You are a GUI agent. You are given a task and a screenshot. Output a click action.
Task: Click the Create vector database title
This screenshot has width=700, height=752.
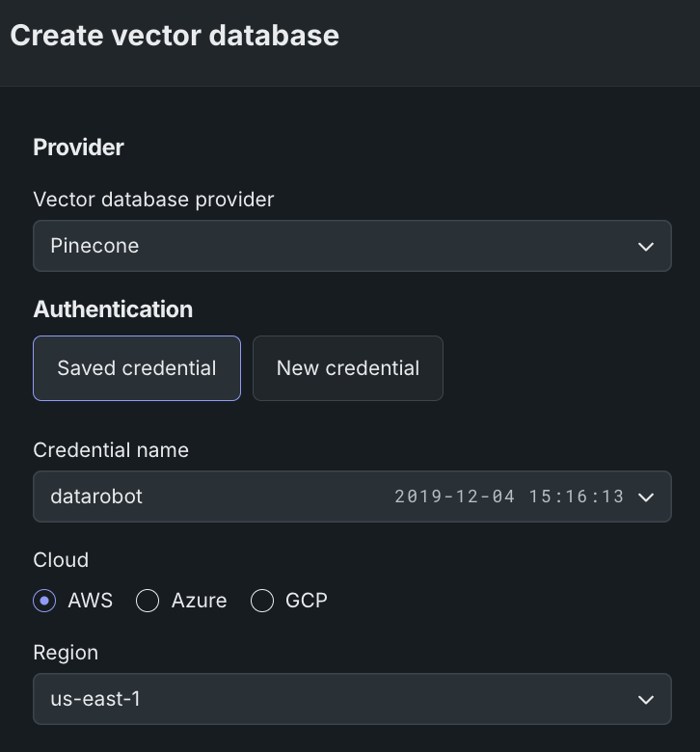coord(175,36)
